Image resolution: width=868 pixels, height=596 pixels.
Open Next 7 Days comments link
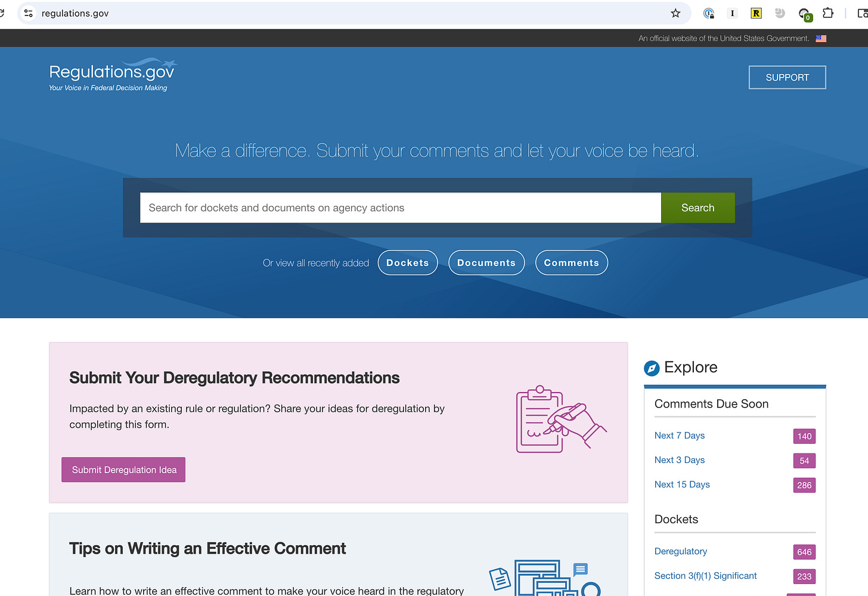[x=680, y=436]
